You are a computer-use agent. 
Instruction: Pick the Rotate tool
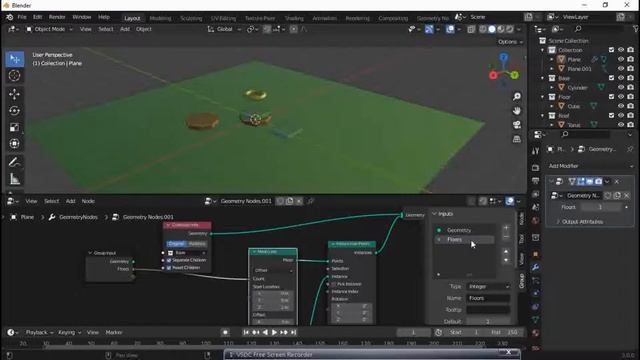click(x=15, y=111)
